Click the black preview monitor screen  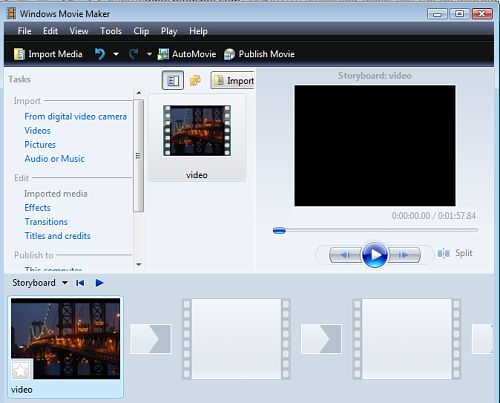tap(375, 146)
